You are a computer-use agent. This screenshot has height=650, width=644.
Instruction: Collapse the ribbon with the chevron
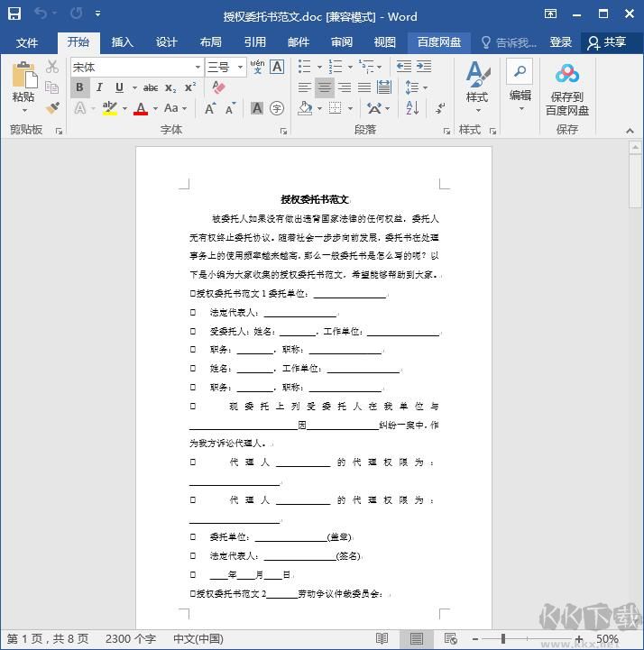pyautogui.click(x=630, y=131)
